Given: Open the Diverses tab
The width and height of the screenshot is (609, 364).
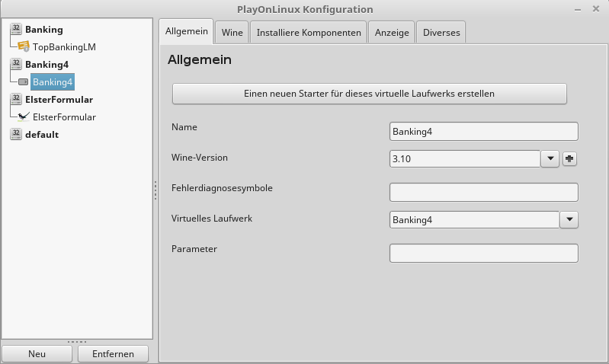Looking at the screenshot, I should click(441, 32).
